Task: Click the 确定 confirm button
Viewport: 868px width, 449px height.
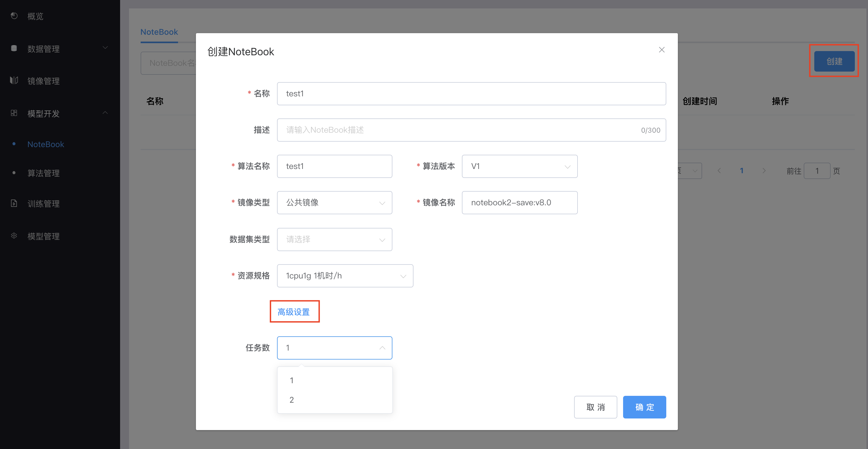Action: pyautogui.click(x=644, y=407)
